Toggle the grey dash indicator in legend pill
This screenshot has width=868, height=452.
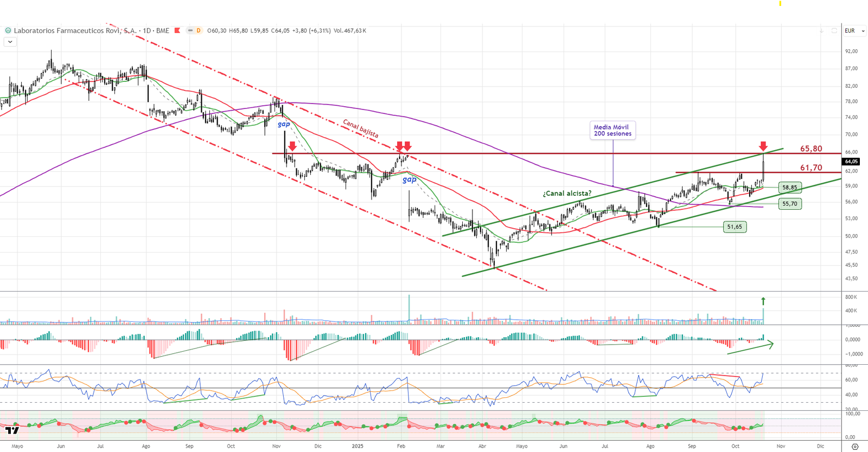pos(190,31)
